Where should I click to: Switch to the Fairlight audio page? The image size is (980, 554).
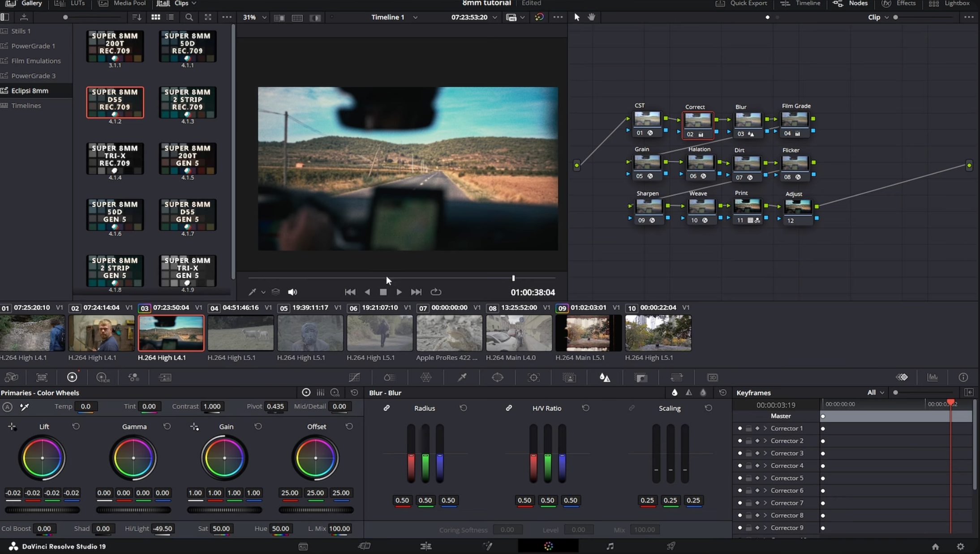[610, 546]
